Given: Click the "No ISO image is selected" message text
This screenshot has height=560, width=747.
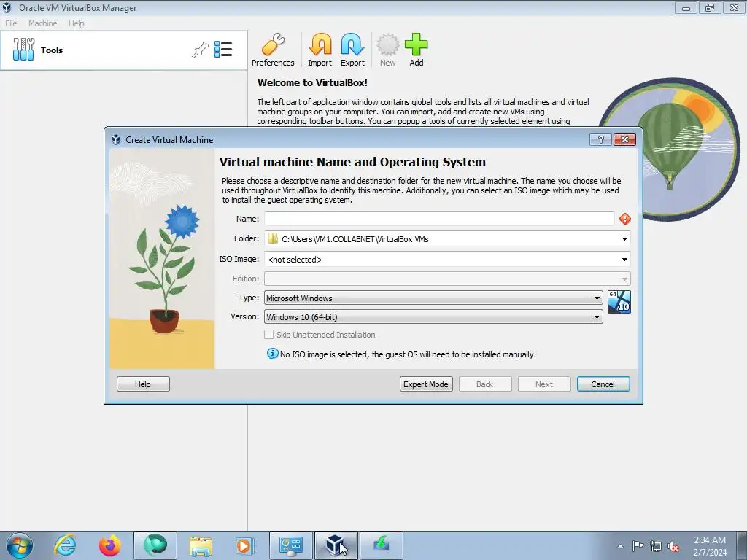Looking at the screenshot, I should point(408,354).
